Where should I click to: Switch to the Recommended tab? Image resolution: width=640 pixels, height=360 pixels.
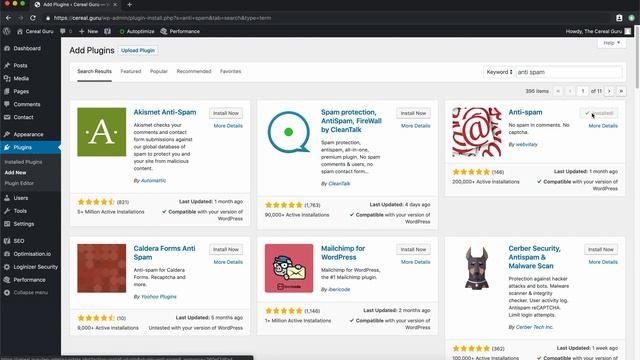[x=194, y=71]
